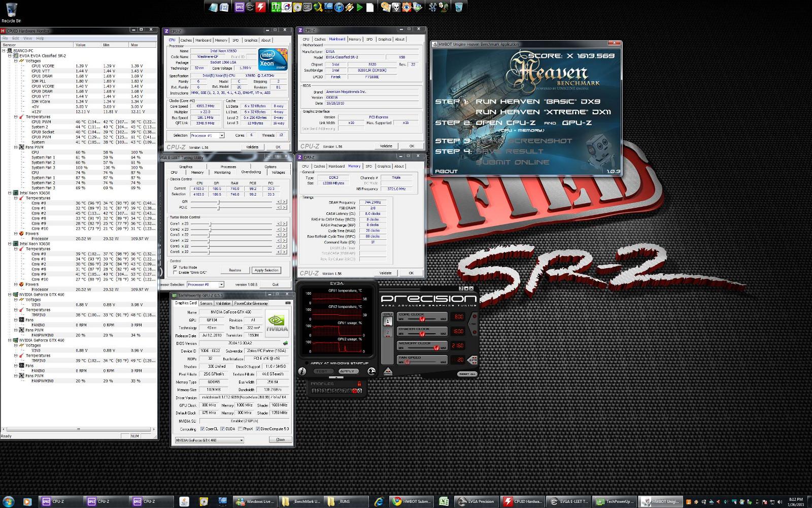Toggle Auto fan speed in Precision
This screenshot has width=812, height=508.
click(472, 360)
